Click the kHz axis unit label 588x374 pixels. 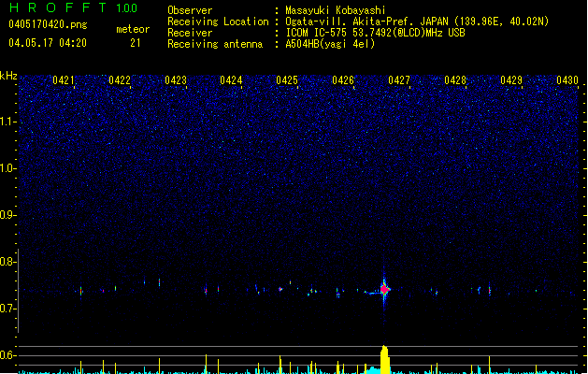[8, 76]
